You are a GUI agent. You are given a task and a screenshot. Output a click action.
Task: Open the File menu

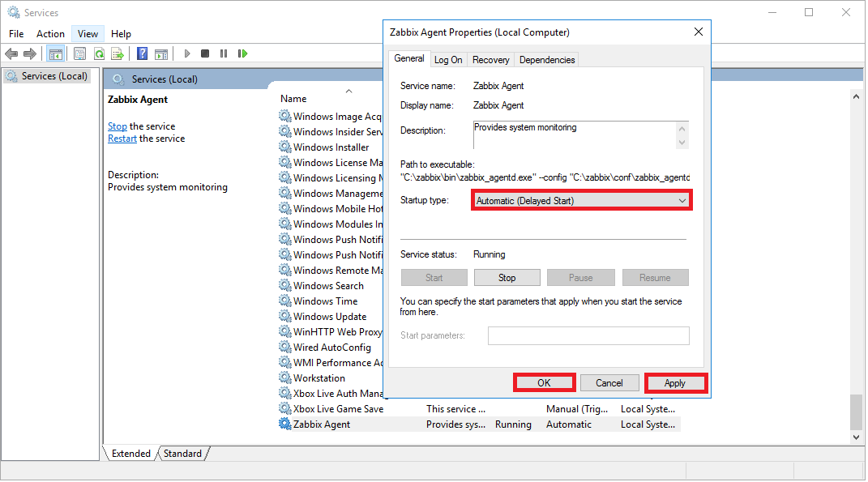point(16,34)
